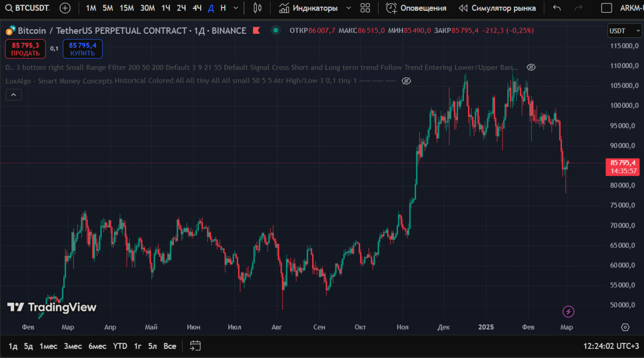Image resolution: width=644 pixels, height=358 pixels.
Task: Toggle visibility of LuxAlgo Smart Money Concepts
Action: [406, 81]
